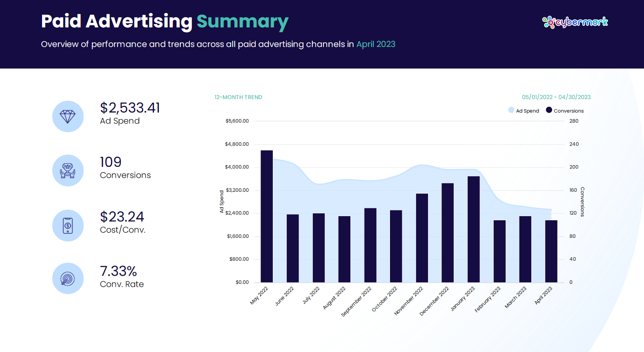This screenshot has width=644, height=352.
Task: Click the target Conv. Rate icon
Action: coord(68,279)
